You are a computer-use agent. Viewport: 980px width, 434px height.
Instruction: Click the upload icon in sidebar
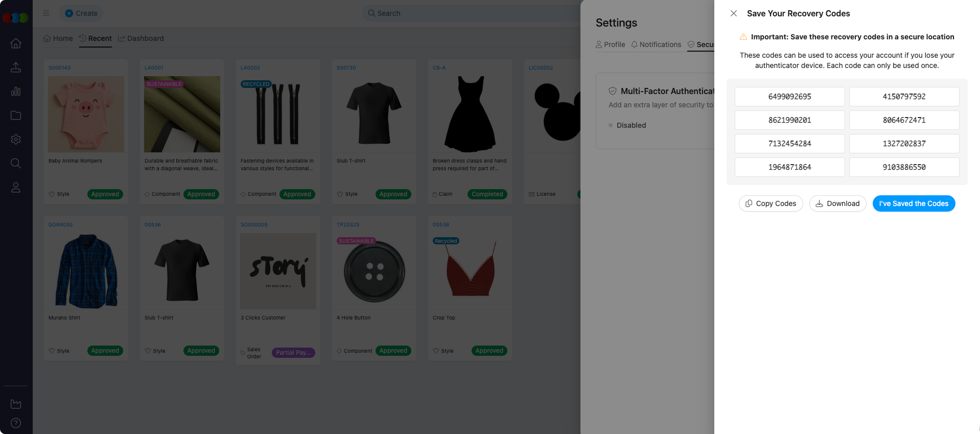tap(16, 67)
